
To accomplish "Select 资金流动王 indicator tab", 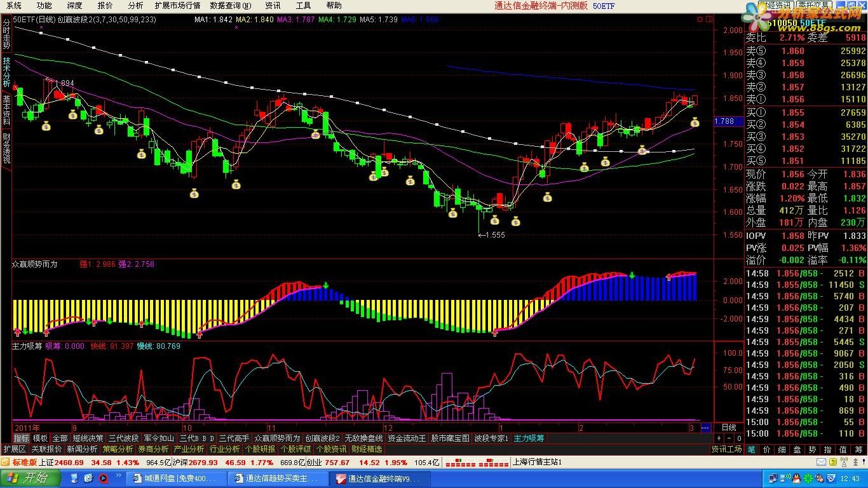I will coord(407,438).
